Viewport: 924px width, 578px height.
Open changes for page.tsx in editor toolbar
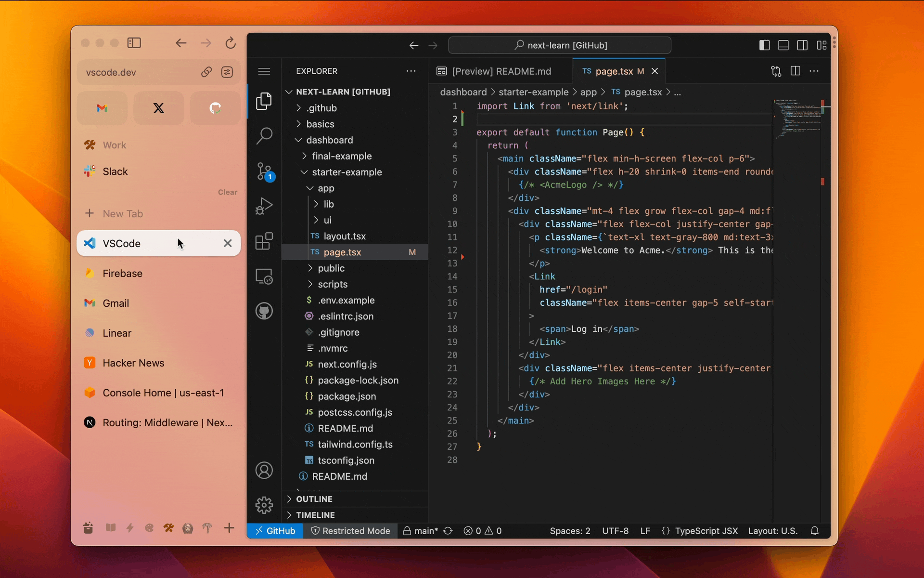tap(776, 71)
